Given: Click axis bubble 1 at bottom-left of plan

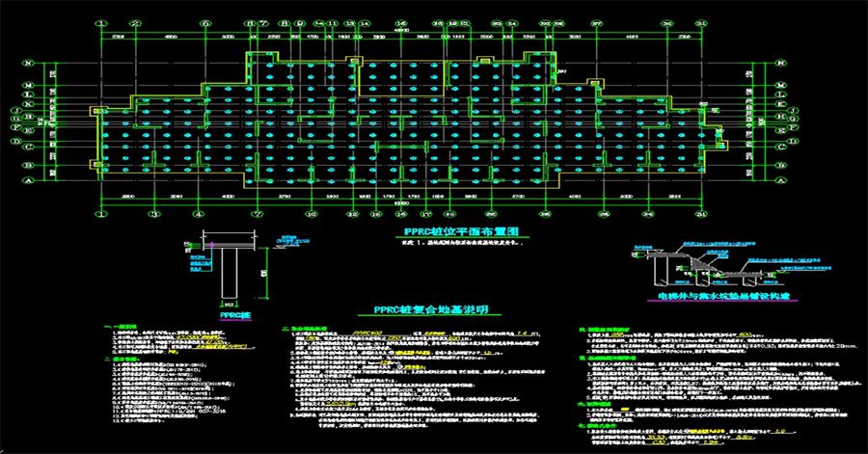Looking at the screenshot, I should [103, 213].
